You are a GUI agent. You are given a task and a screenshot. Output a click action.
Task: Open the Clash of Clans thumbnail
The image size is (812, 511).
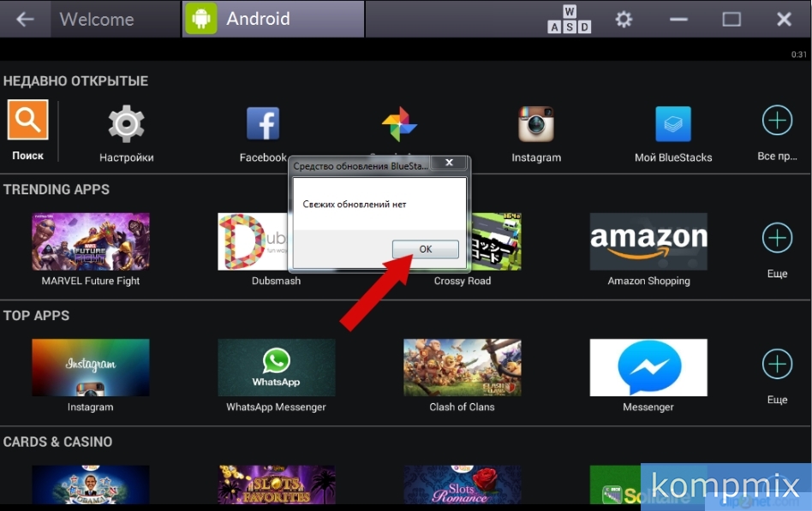click(463, 367)
